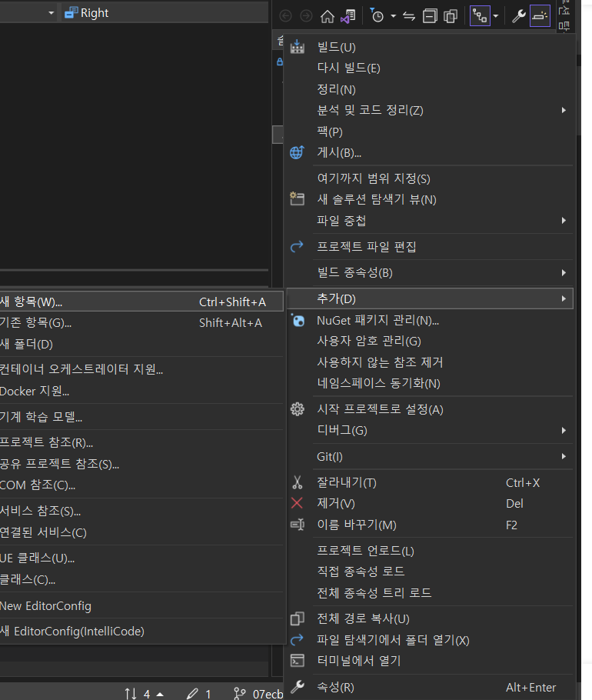Switch views using the Visual Studio file icon
The height and width of the screenshot is (700, 592).
(348, 16)
